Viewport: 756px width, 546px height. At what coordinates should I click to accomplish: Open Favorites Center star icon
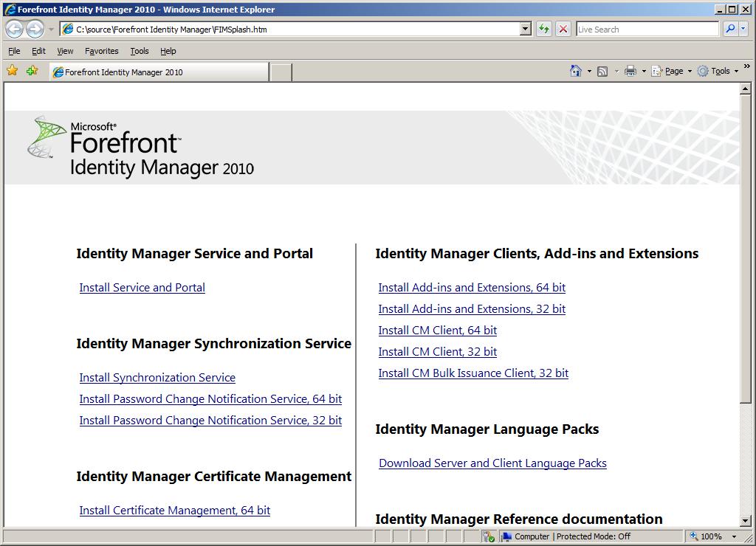click(x=13, y=71)
